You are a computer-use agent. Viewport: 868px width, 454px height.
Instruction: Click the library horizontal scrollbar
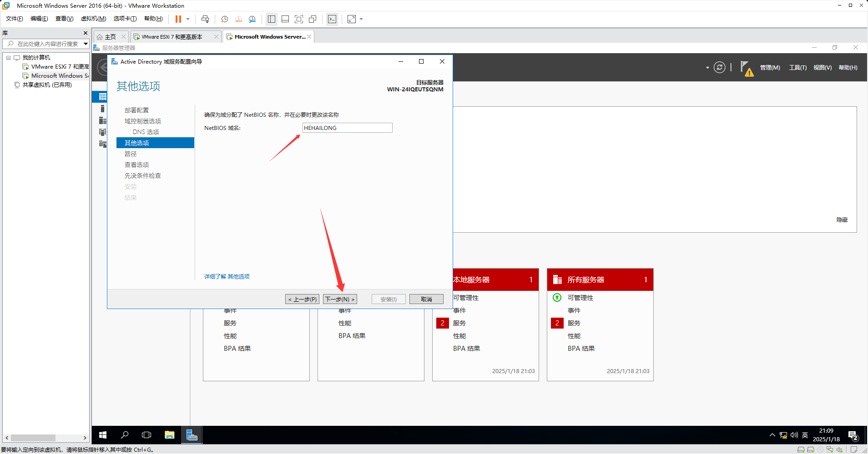click(x=33, y=438)
